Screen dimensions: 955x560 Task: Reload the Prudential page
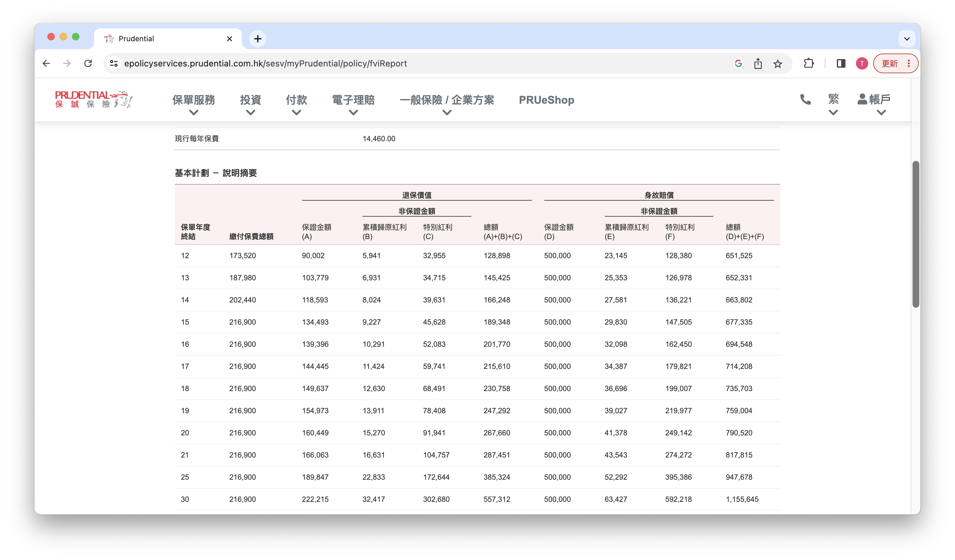(x=88, y=63)
